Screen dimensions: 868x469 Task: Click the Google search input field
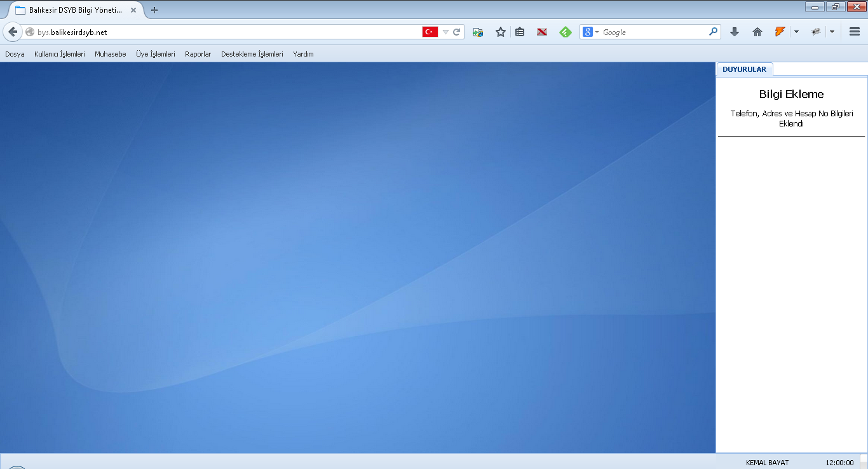[654, 32]
